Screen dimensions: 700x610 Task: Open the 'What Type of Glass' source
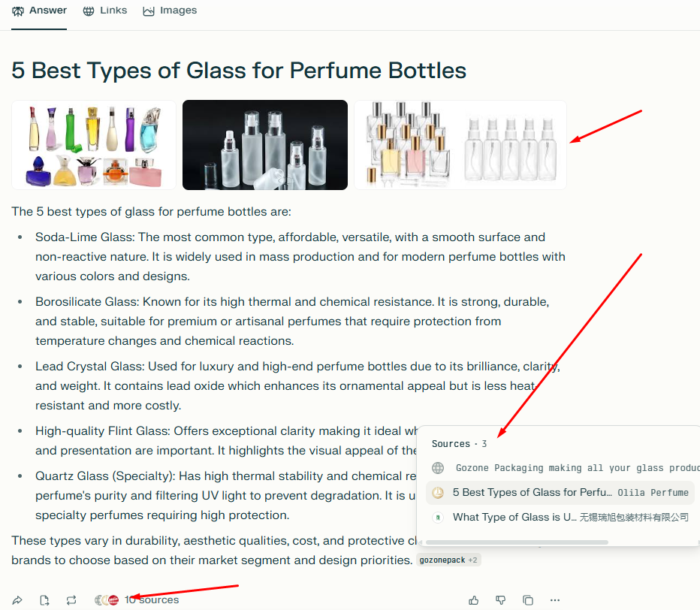click(x=514, y=518)
